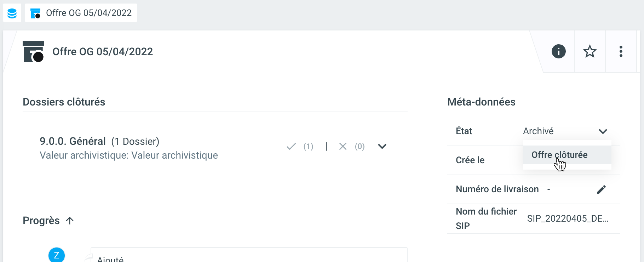644x262 pixels.
Task: Edit the Numéro de livraison field
Action: 601,189
